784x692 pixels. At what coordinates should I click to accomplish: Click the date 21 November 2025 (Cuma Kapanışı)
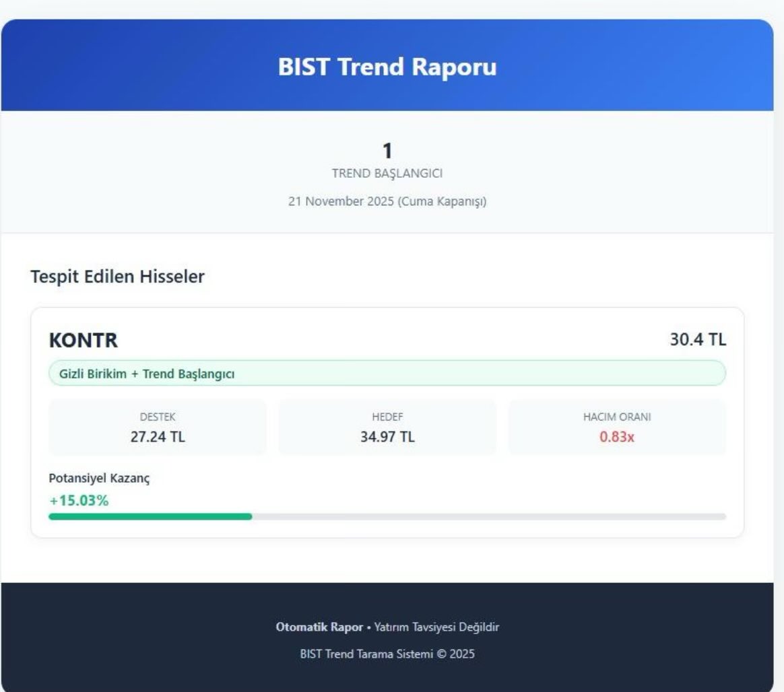(x=387, y=201)
